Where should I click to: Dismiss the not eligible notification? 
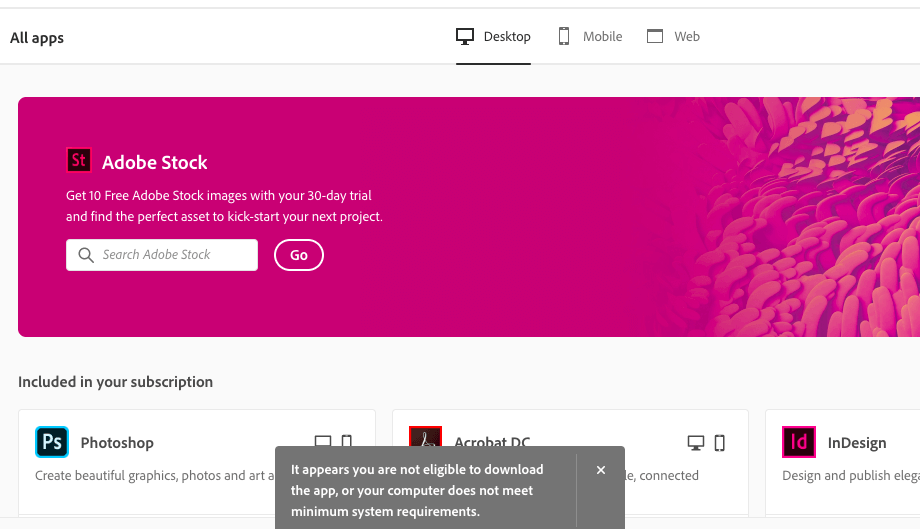tap(601, 470)
